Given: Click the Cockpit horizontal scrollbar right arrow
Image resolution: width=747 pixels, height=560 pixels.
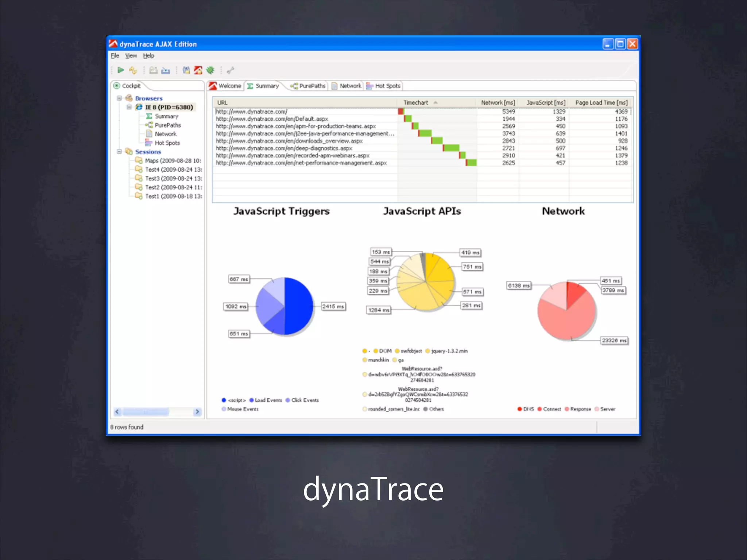Looking at the screenshot, I should pyautogui.click(x=197, y=412).
